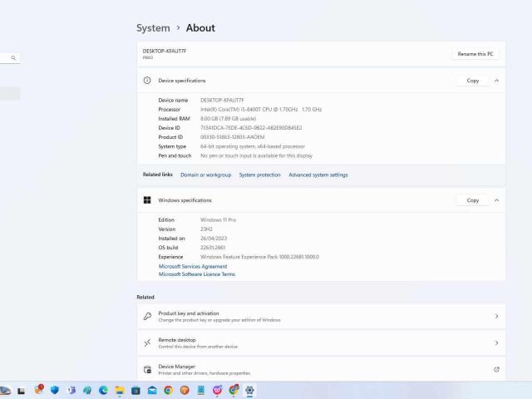Viewport: 532px width, 399px height.
Task: Click the Device Manager icon
Action: [x=147, y=369]
